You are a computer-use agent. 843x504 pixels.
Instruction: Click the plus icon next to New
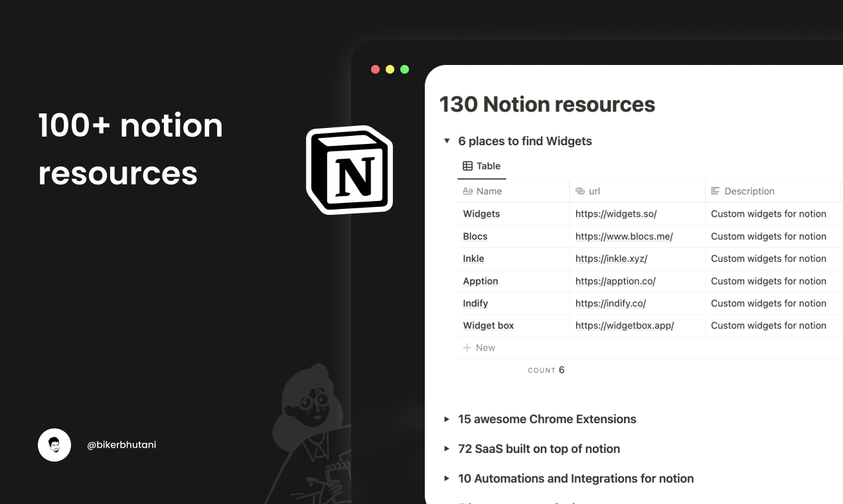coord(467,347)
